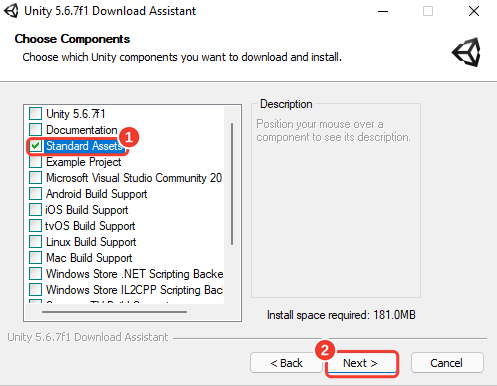Select the 'Documentation' list label
Screen dimensions: 497x386
click(82, 130)
